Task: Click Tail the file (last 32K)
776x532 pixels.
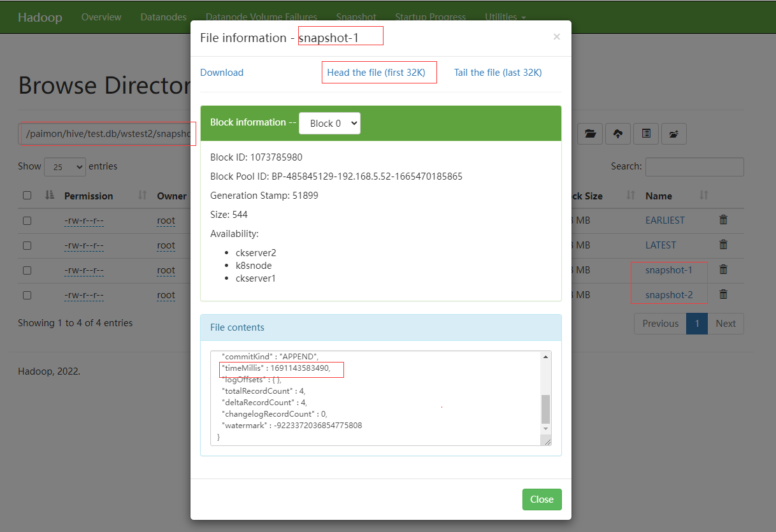Action: click(x=498, y=73)
